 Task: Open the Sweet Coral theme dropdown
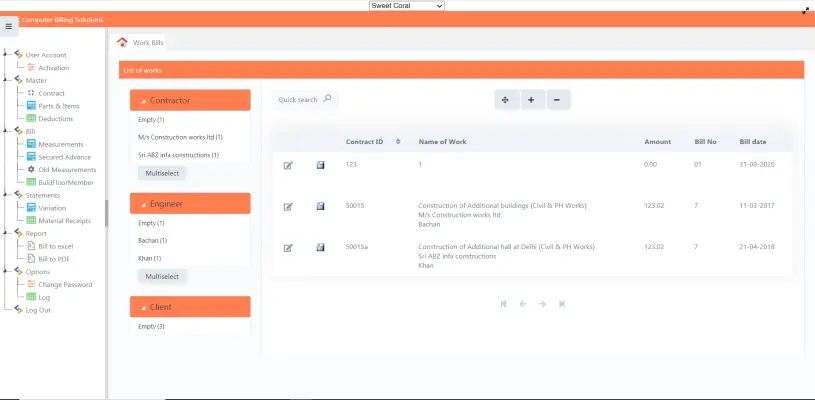coord(407,6)
